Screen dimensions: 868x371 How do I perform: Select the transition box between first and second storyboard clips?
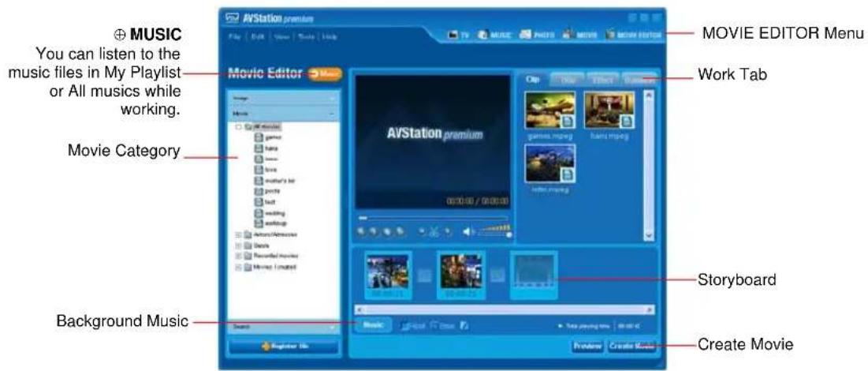click(x=424, y=275)
